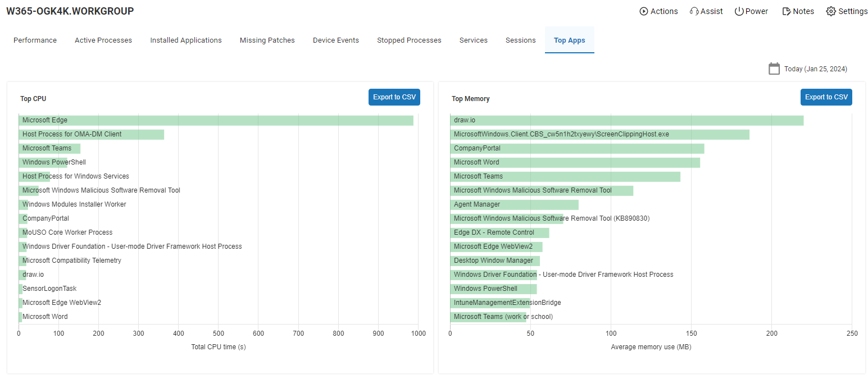868x388 pixels.
Task: Open Device Events tab
Action: 336,40
